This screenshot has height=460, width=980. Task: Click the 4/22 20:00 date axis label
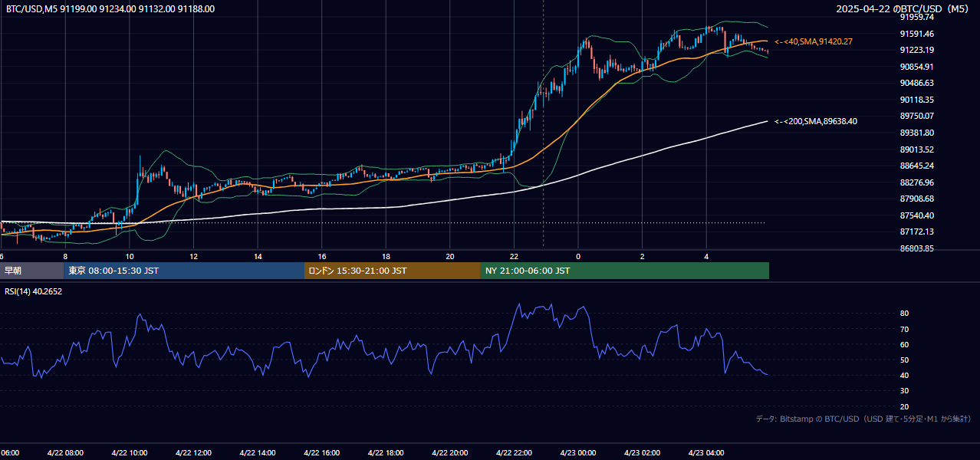click(449, 453)
